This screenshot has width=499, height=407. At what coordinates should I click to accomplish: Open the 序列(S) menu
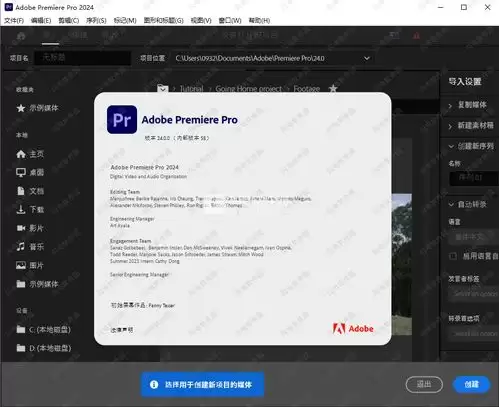pyautogui.click(x=96, y=21)
